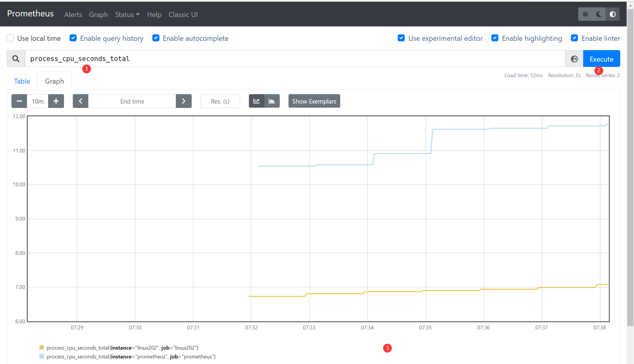Switch to dark theme moon icon
Screen dimensions: 634x364
[599, 14]
